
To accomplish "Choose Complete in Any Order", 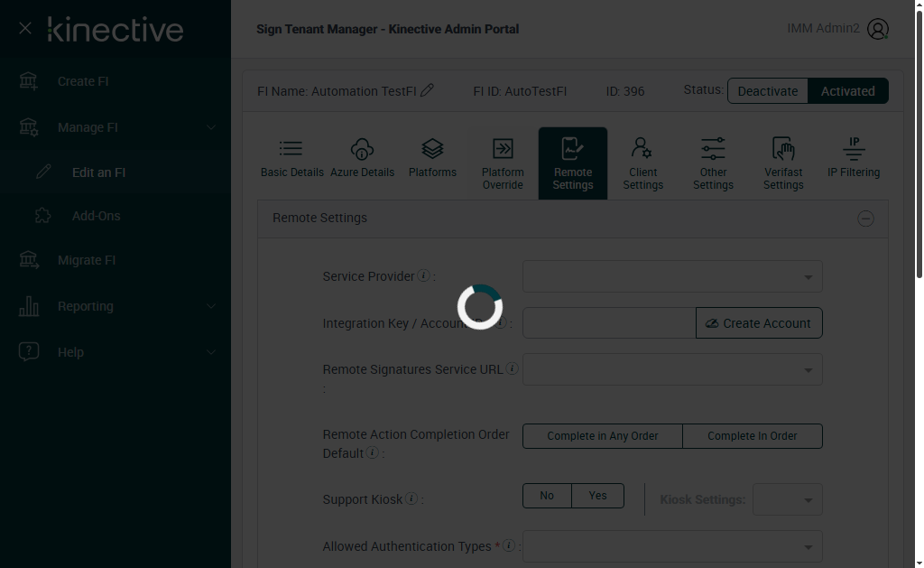I will pyautogui.click(x=602, y=436).
